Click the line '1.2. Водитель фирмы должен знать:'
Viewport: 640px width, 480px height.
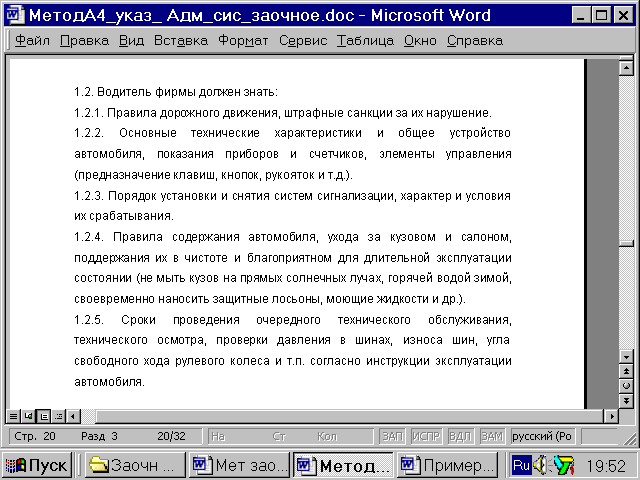pyautogui.click(x=176, y=92)
